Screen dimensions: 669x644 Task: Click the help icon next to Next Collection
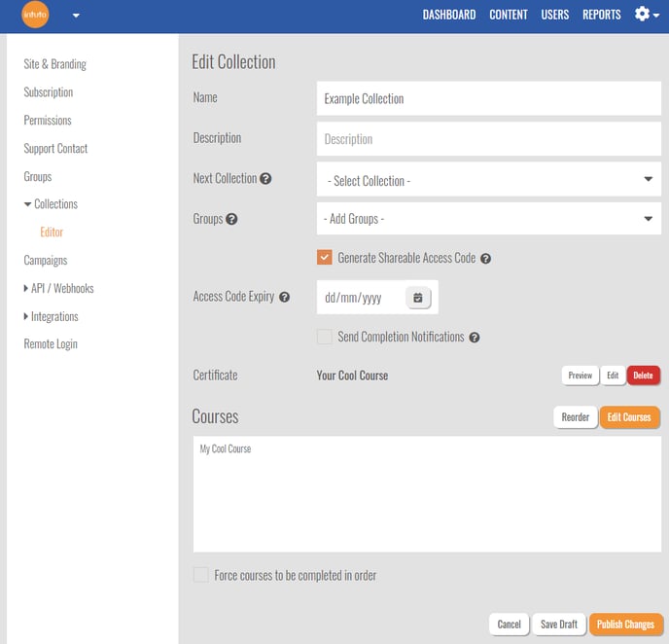(x=265, y=178)
